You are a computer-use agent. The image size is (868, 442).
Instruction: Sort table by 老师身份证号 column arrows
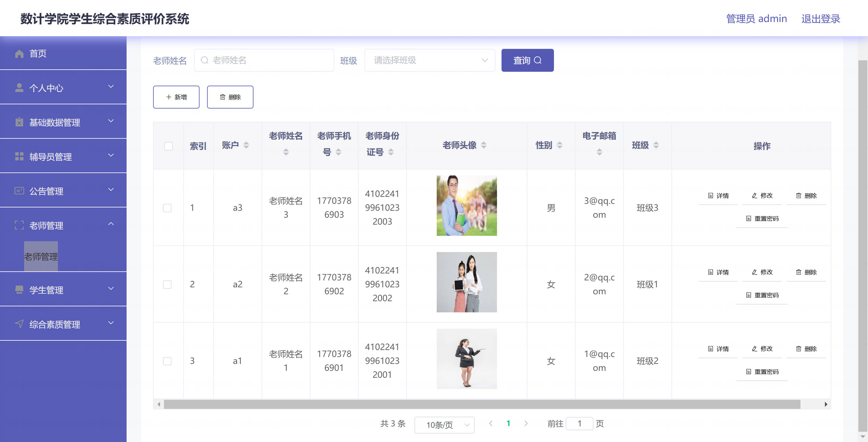click(391, 152)
